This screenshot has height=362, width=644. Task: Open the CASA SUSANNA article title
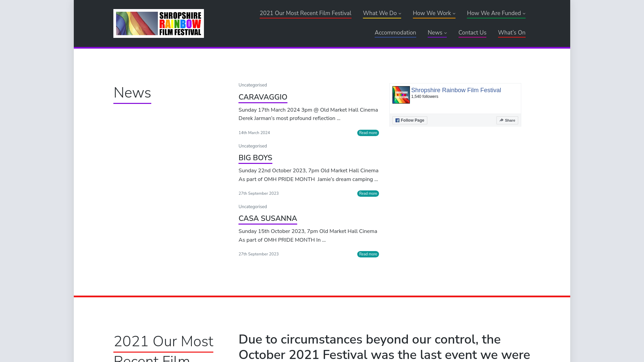point(268,219)
